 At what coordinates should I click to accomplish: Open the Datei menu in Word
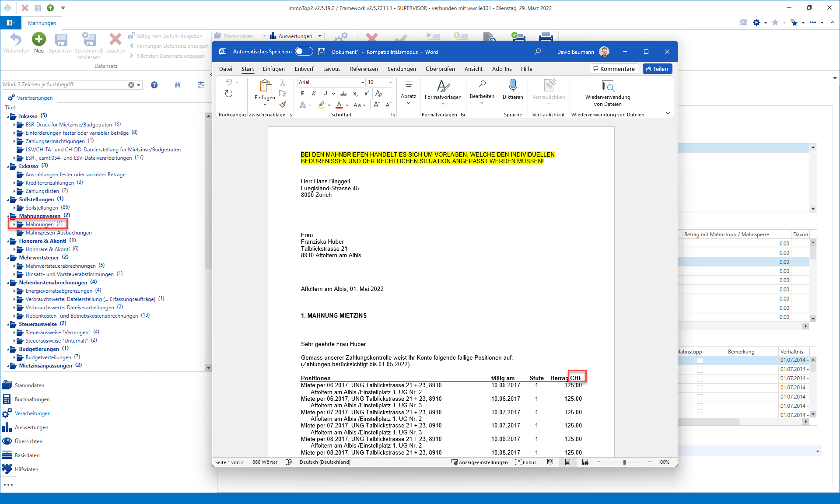pos(225,69)
